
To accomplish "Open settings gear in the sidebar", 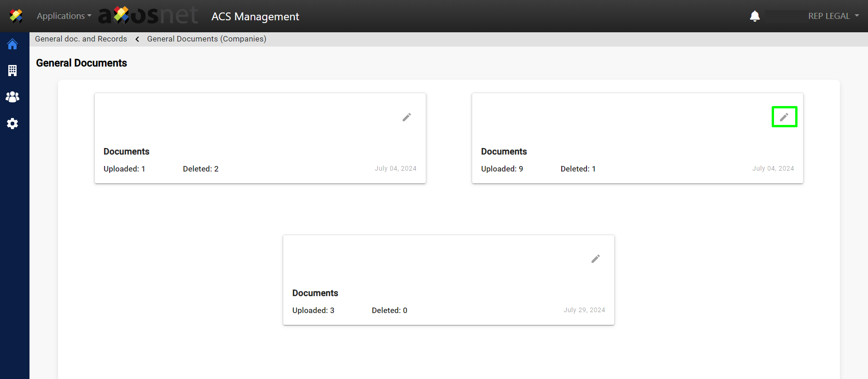I will 12,124.
